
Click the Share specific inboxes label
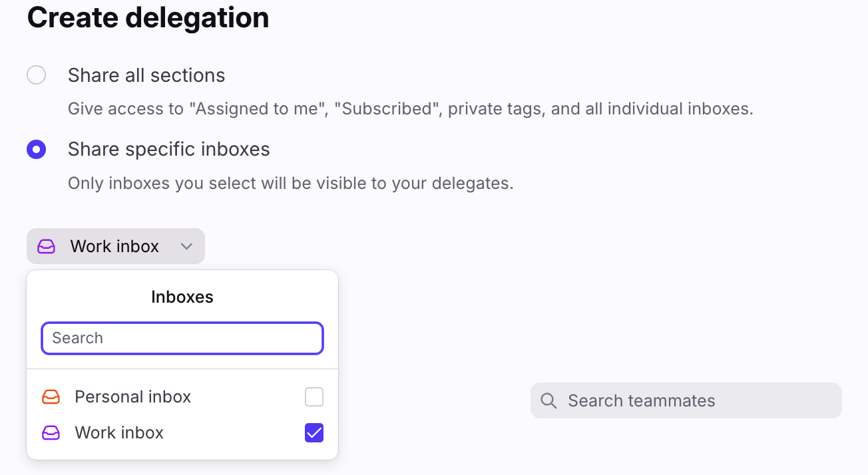[169, 149]
